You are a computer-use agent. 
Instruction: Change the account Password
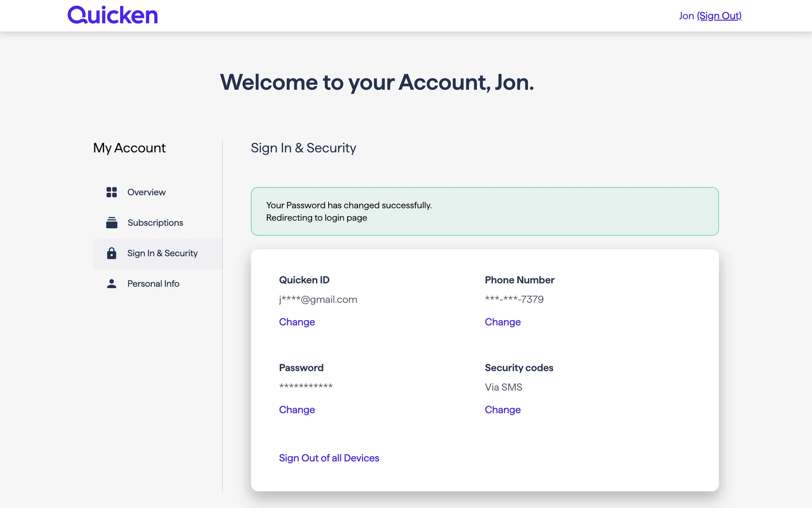pos(297,410)
